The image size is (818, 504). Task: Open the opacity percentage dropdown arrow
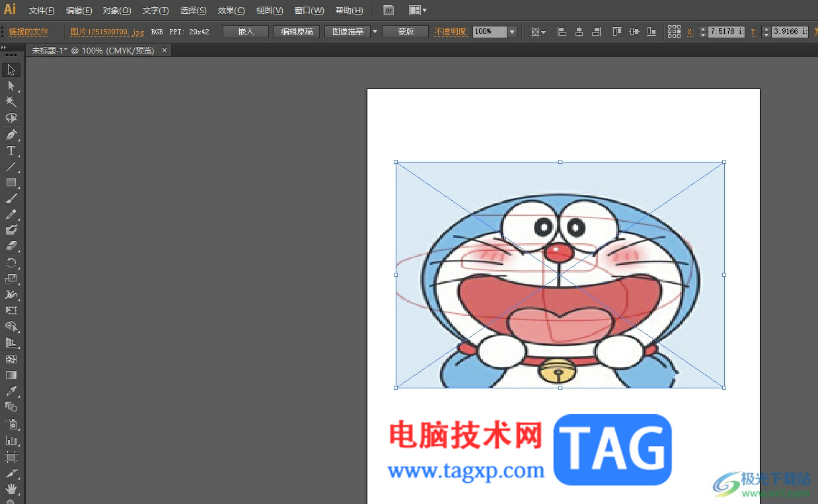point(512,32)
